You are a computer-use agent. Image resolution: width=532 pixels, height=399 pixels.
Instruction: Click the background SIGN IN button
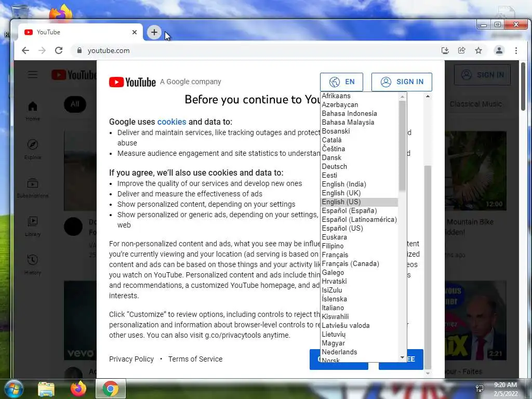pyautogui.click(x=482, y=75)
